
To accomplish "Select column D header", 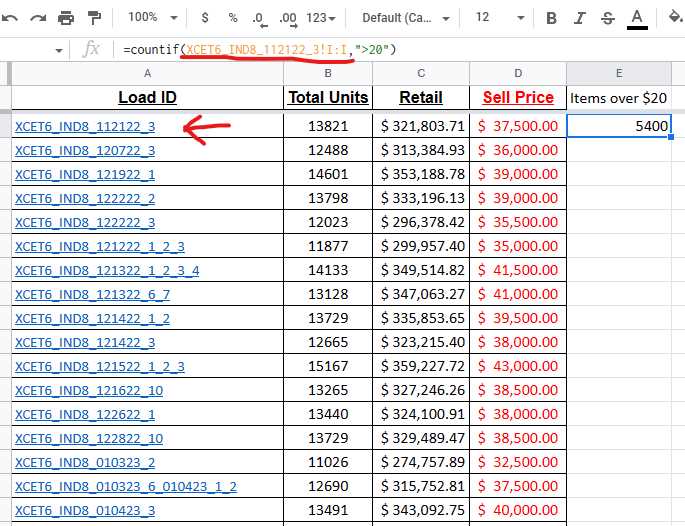I will [518, 73].
